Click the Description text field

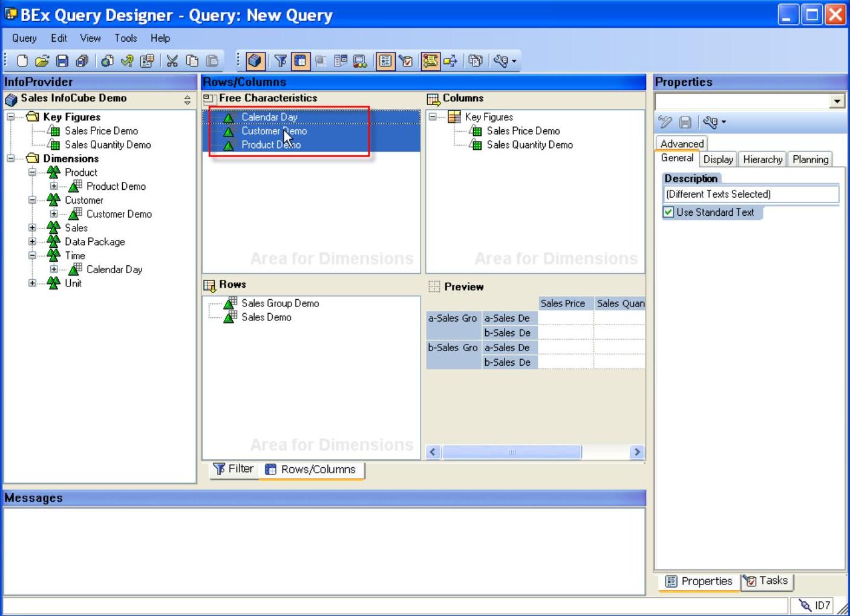(x=750, y=194)
